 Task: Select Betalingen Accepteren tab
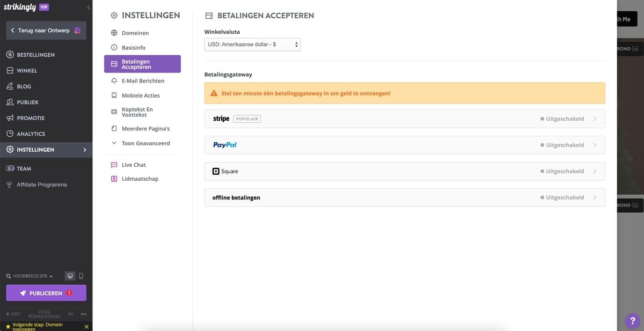coord(142,64)
